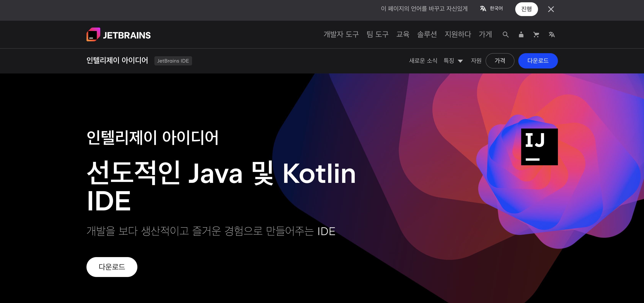Screen dimensions: 644x303
Task: Click the 진행 button in banner
Action: pos(526,9)
